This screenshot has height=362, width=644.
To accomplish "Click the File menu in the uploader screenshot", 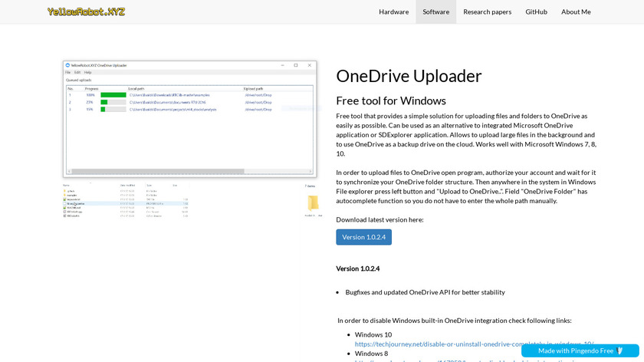I will click(67, 72).
